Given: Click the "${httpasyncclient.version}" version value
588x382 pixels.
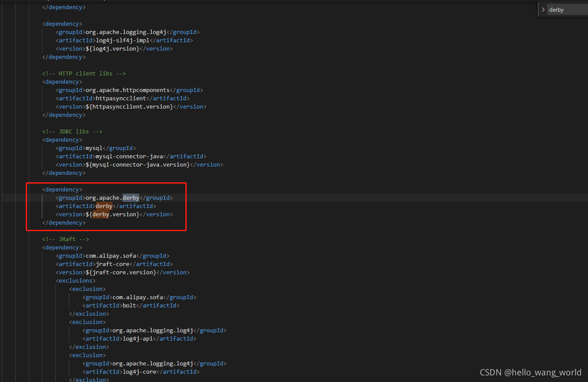Looking at the screenshot, I should click(129, 107).
